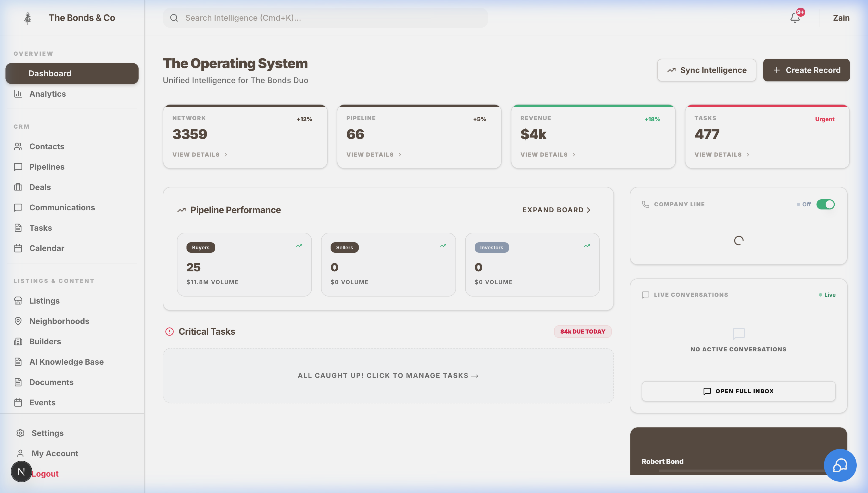The width and height of the screenshot is (868, 493).
Task: Toggle the Company Line switch
Action: [825, 204]
